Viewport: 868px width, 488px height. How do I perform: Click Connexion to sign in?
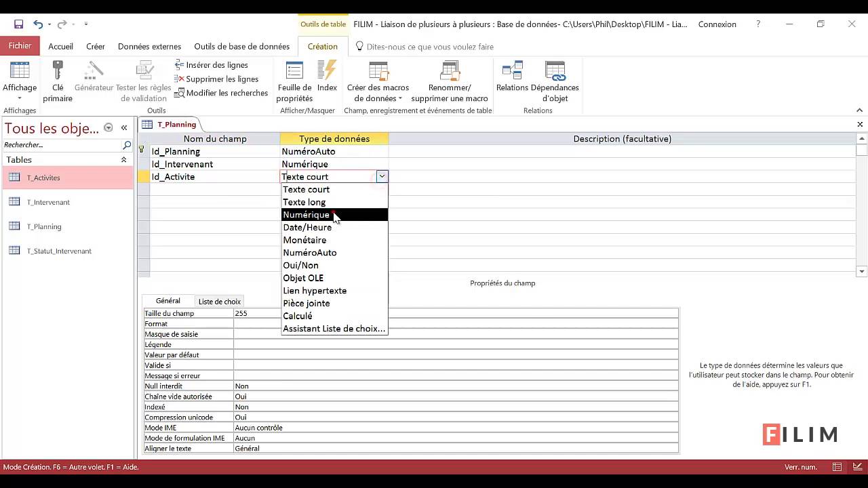coord(717,24)
